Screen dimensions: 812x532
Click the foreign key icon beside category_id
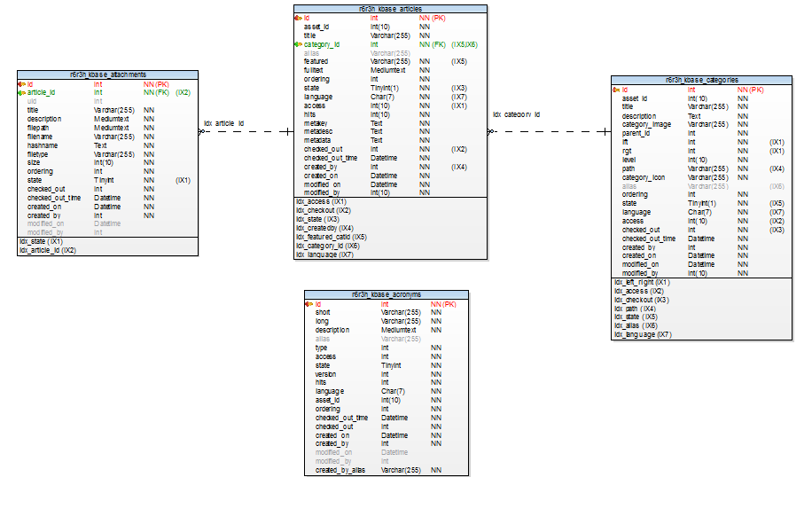pyautogui.click(x=298, y=44)
